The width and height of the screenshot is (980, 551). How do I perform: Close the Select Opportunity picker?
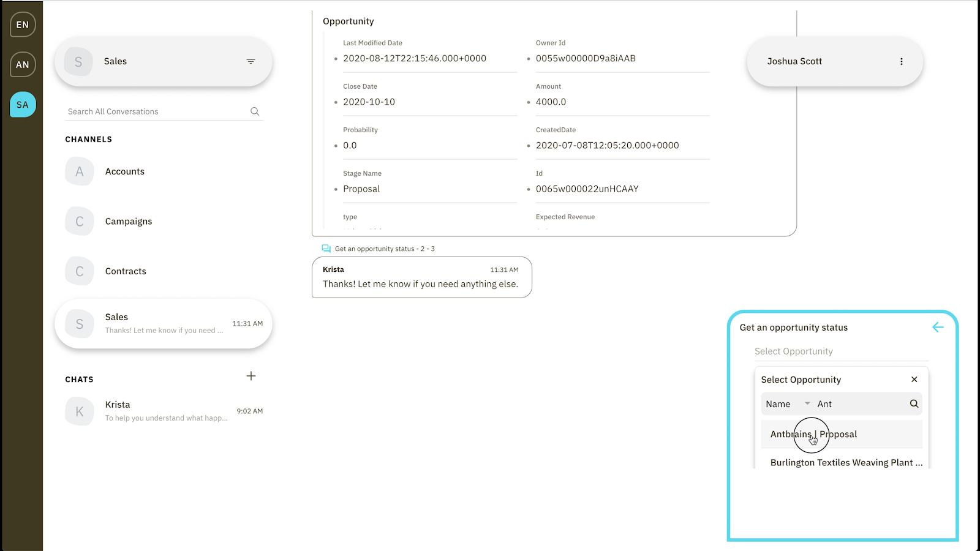914,380
